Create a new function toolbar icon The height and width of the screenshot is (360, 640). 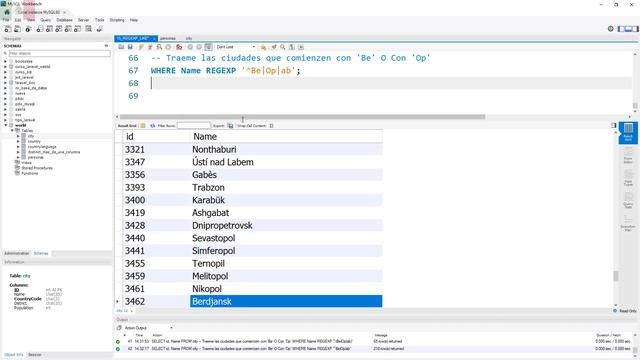coord(78,29)
